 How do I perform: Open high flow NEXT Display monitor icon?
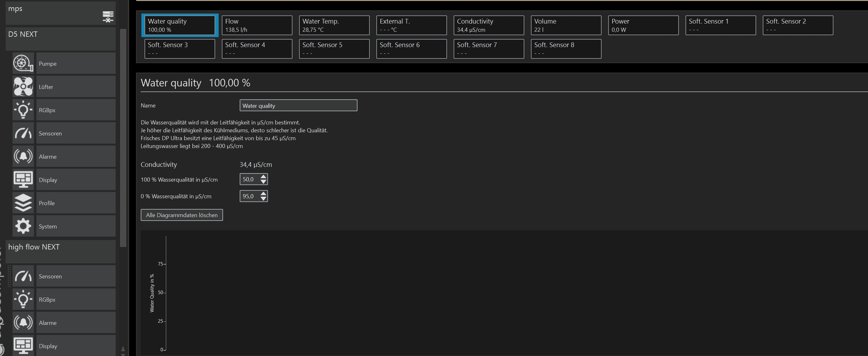[23, 346]
